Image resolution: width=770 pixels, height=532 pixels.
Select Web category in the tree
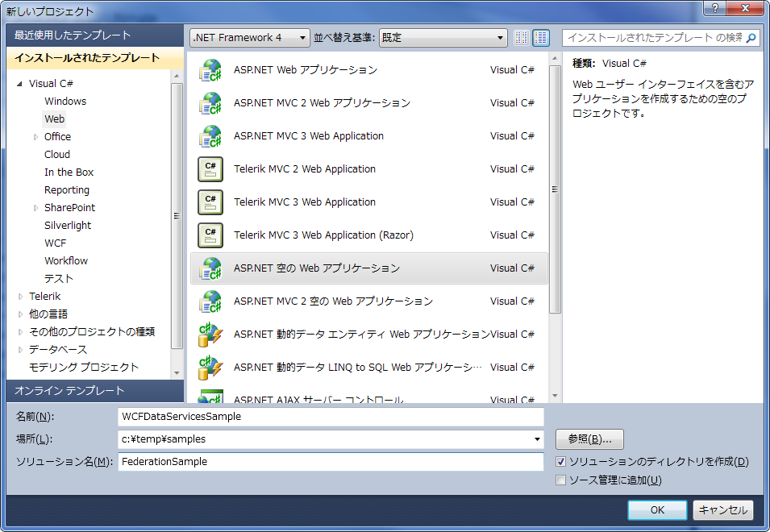pos(54,118)
